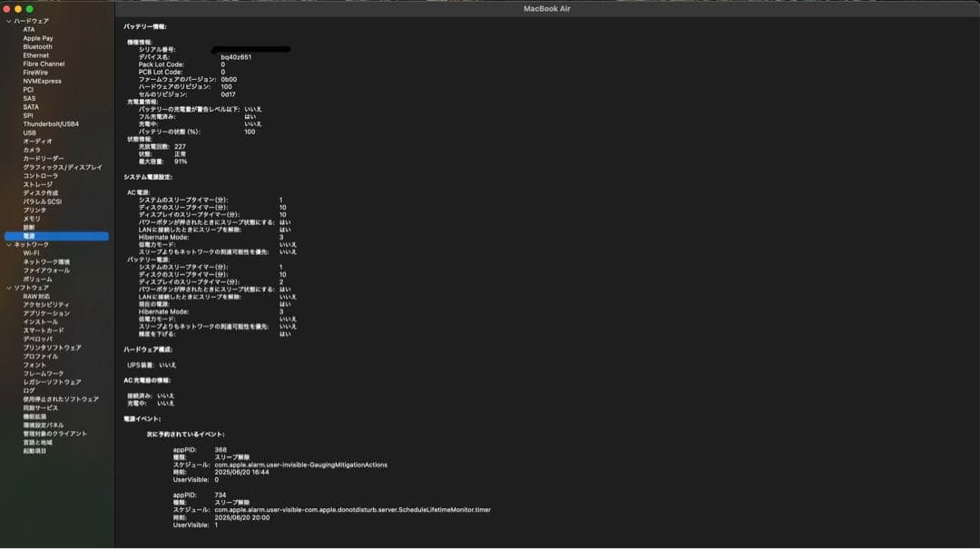Image resolution: width=980 pixels, height=549 pixels.
Task: Click the highlighted 電源 sidebar item
Action: coord(30,236)
